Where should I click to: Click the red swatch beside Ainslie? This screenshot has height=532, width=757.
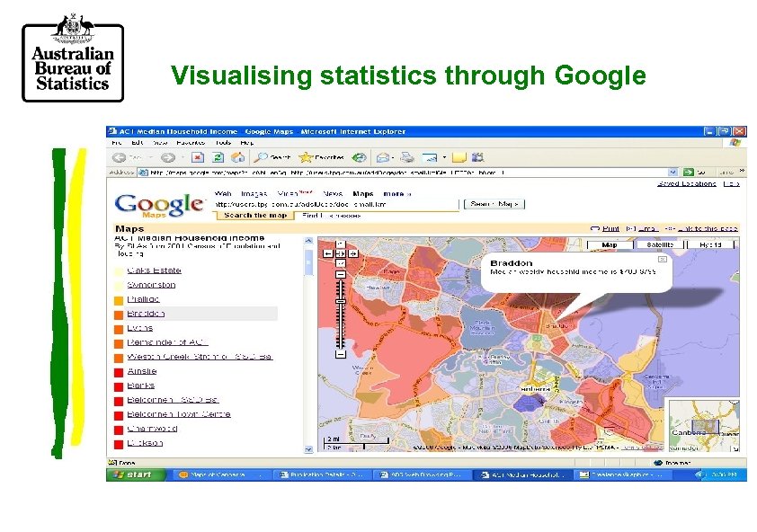point(119,373)
